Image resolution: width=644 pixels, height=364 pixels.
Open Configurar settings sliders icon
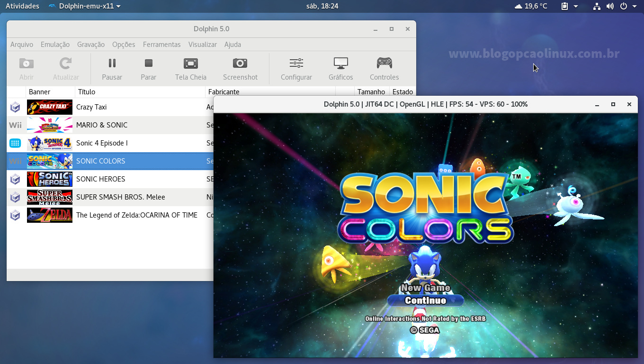point(296,63)
